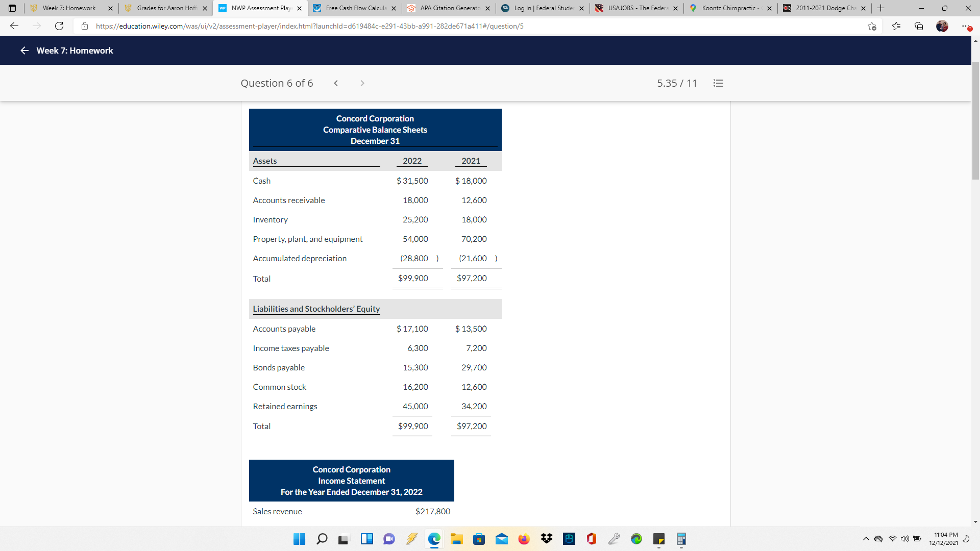Open Windows Start menu

click(300, 539)
